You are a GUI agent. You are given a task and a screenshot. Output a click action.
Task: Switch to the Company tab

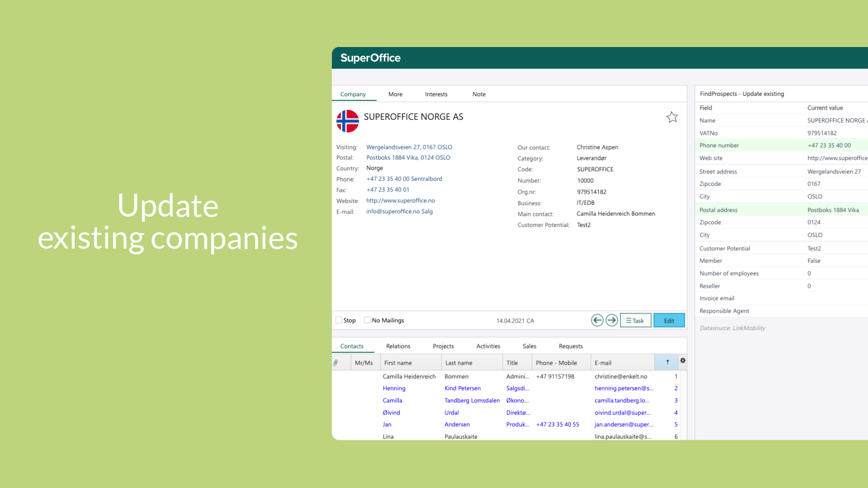click(353, 94)
